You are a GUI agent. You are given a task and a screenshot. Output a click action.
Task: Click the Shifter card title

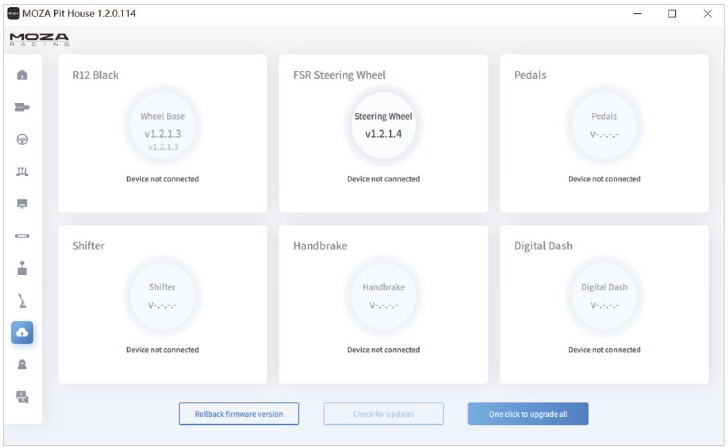88,246
